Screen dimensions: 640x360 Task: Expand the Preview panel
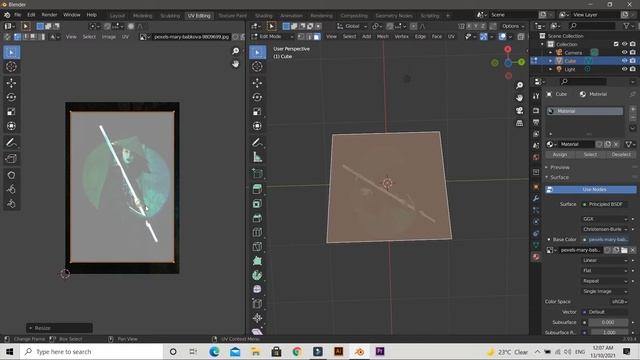click(560, 167)
